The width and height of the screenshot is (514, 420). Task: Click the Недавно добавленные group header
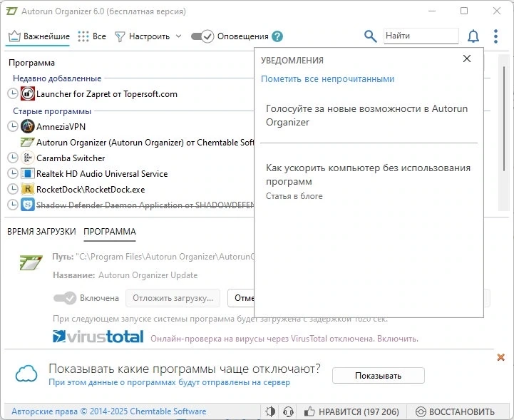57,78
